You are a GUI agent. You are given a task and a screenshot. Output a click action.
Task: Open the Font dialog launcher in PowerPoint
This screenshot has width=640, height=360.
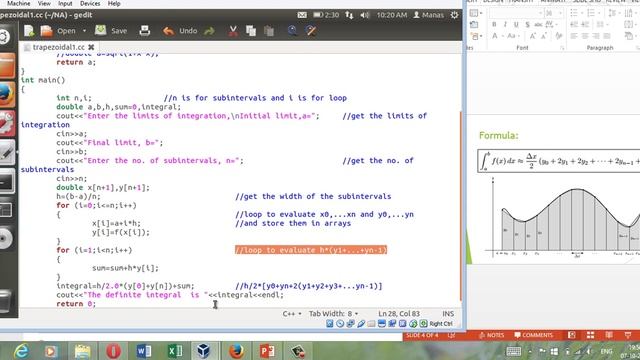pos(562,48)
